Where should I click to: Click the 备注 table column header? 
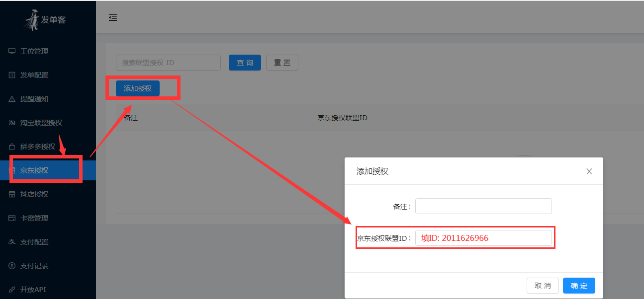131,118
